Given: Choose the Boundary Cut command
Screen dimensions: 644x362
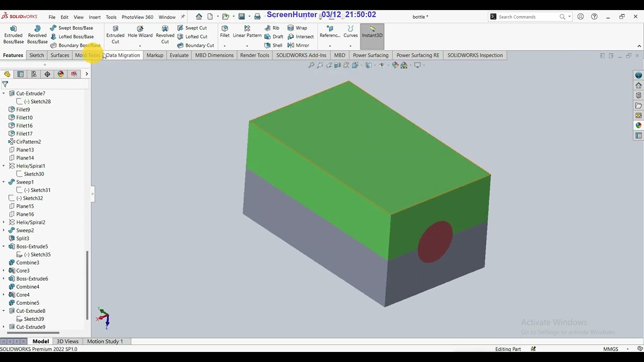Looking at the screenshot, I should [195, 45].
